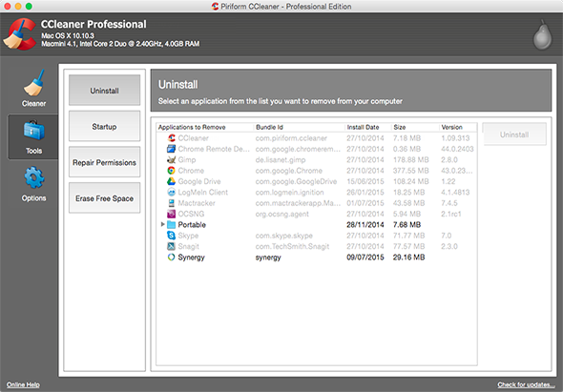This screenshot has width=563, height=392.
Task: Click size value 178.88 MB
Action: (x=410, y=159)
